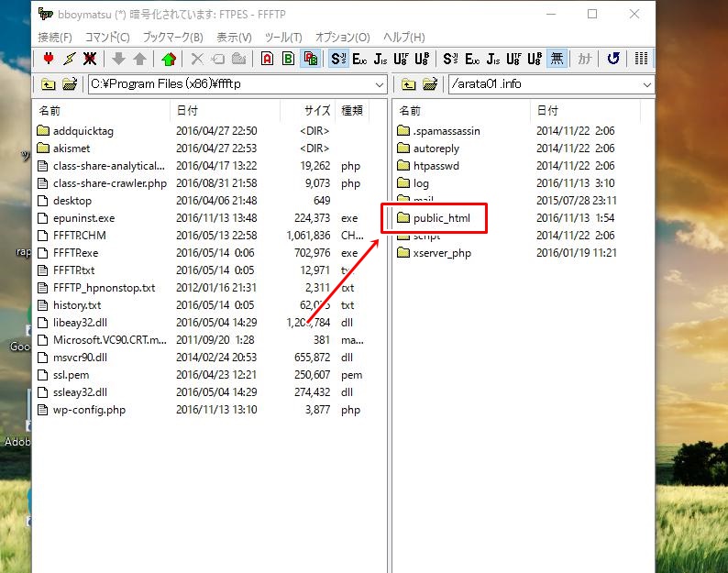Click the Delete X icon in toolbar
728x573 pixels.
click(x=197, y=59)
